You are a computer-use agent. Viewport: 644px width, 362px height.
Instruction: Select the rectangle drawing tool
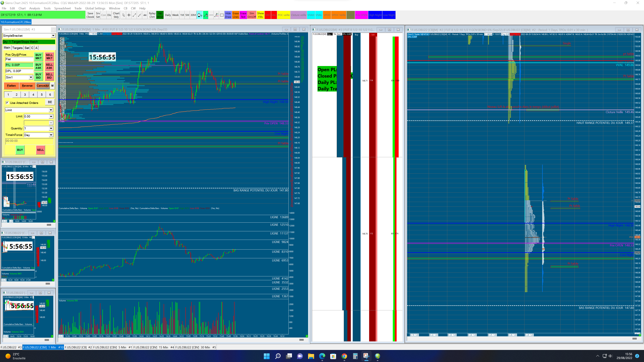click(222, 15)
